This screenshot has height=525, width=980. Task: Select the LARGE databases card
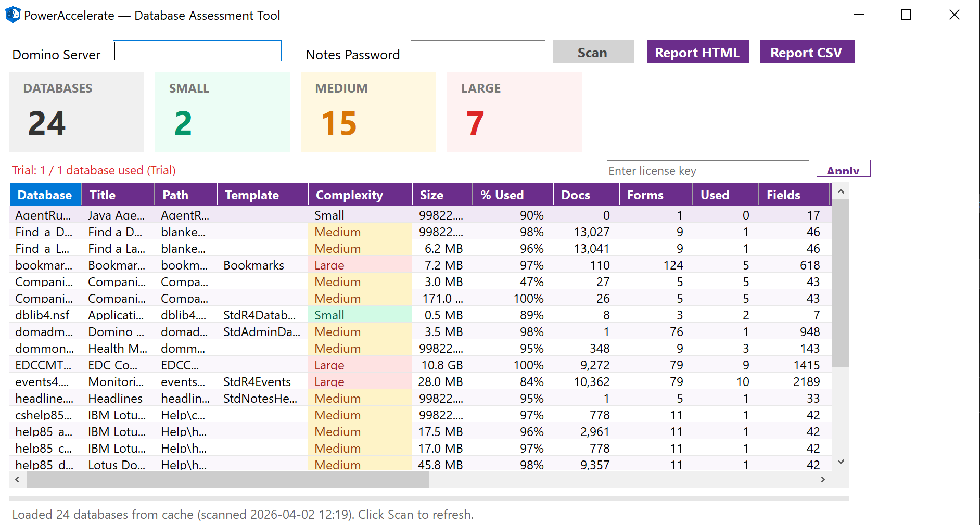click(x=514, y=112)
